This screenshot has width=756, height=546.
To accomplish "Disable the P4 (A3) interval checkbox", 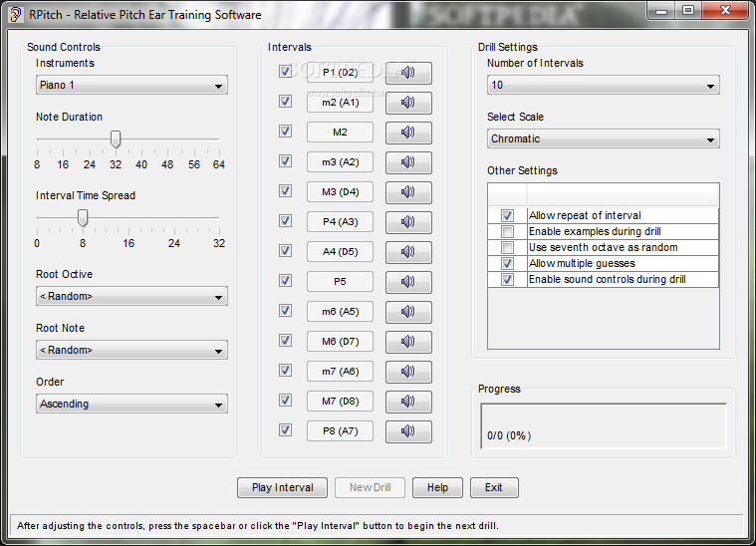I will coord(286,221).
